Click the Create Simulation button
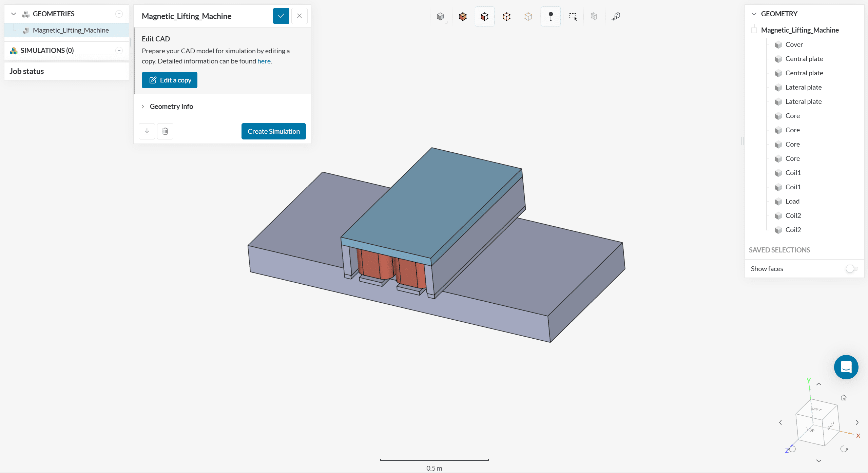868x473 pixels. pos(273,131)
